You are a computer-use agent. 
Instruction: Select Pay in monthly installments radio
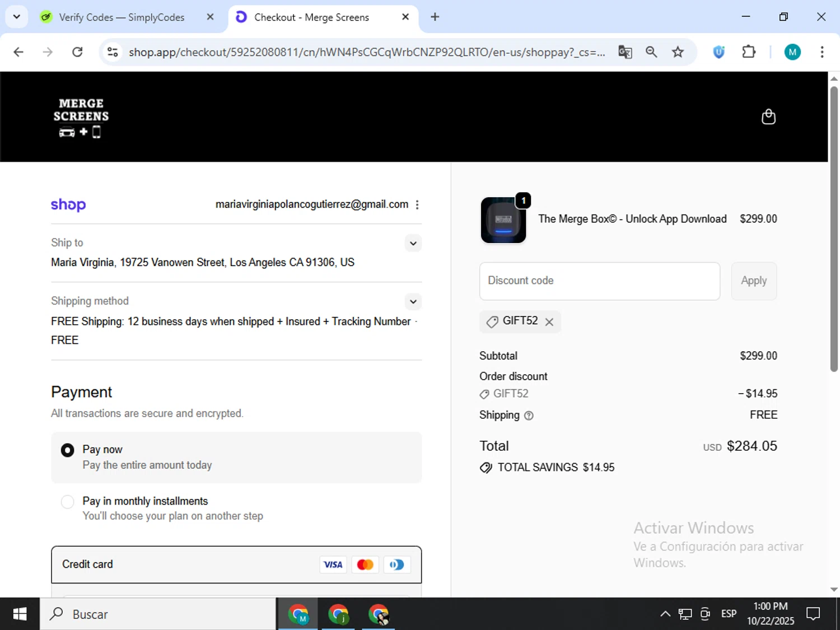67,502
